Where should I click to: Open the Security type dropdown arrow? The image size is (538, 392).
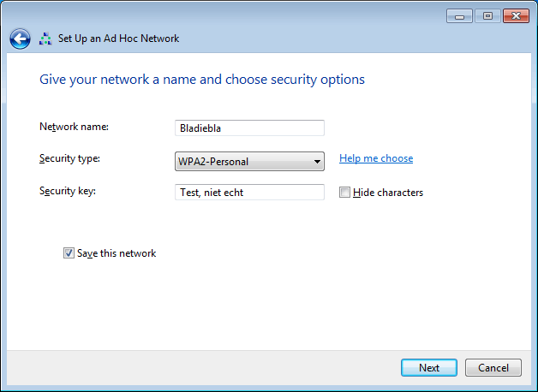click(x=317, y=161)
